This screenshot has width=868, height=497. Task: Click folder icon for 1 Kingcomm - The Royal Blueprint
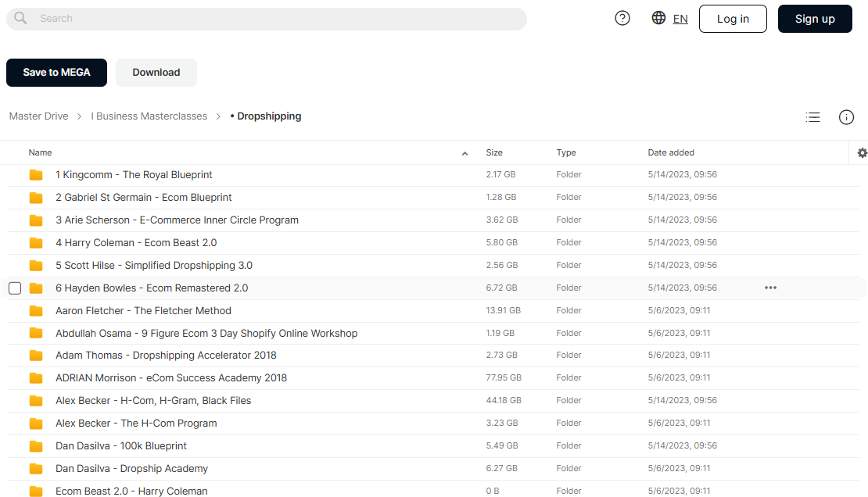36,175
